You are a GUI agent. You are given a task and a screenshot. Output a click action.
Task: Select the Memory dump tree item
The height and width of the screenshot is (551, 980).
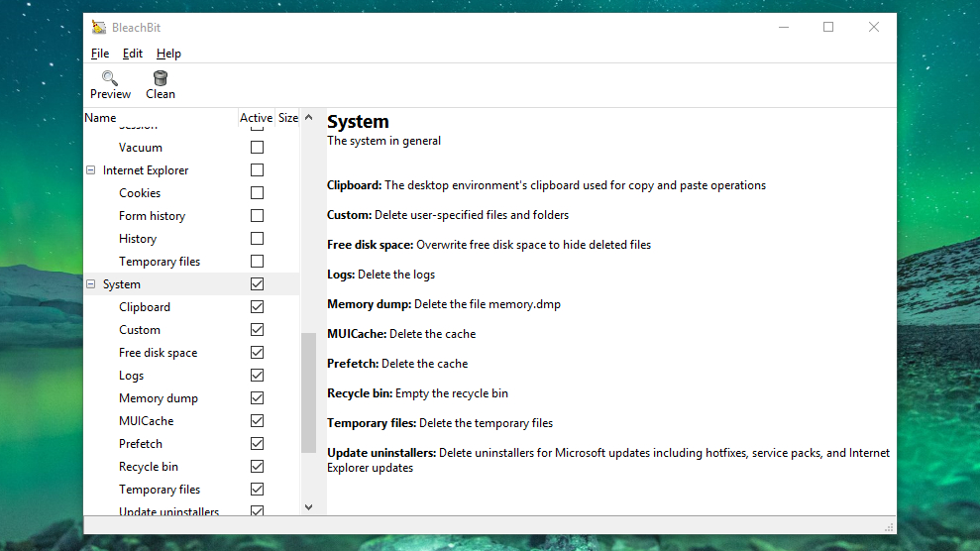(159, 398)
